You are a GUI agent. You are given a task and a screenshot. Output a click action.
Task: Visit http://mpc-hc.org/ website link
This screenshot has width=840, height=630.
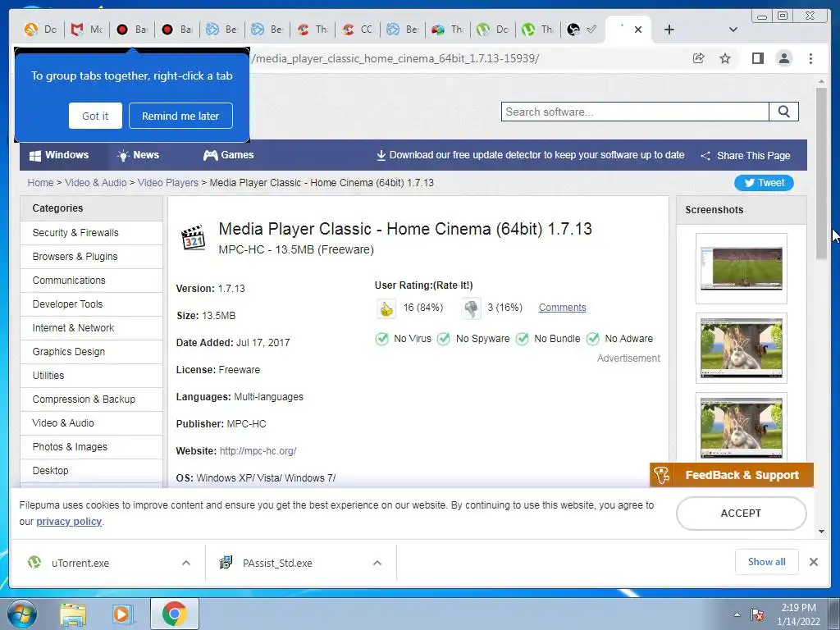258,451
